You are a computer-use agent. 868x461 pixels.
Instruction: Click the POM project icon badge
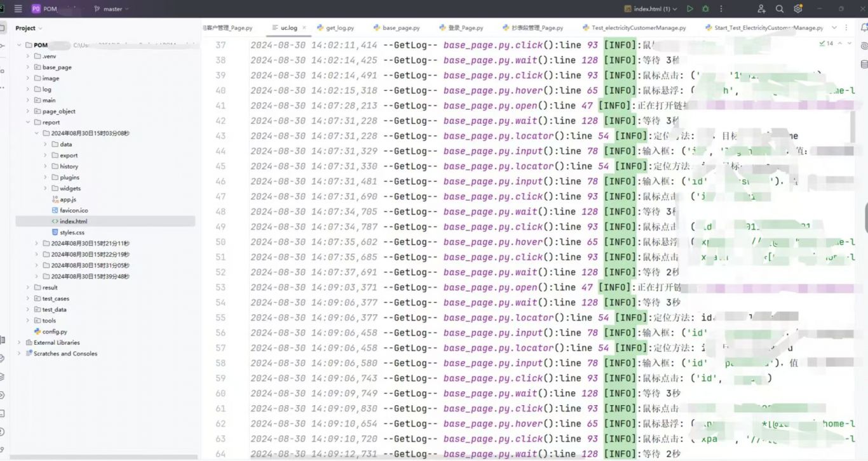(x=36, y=9)
